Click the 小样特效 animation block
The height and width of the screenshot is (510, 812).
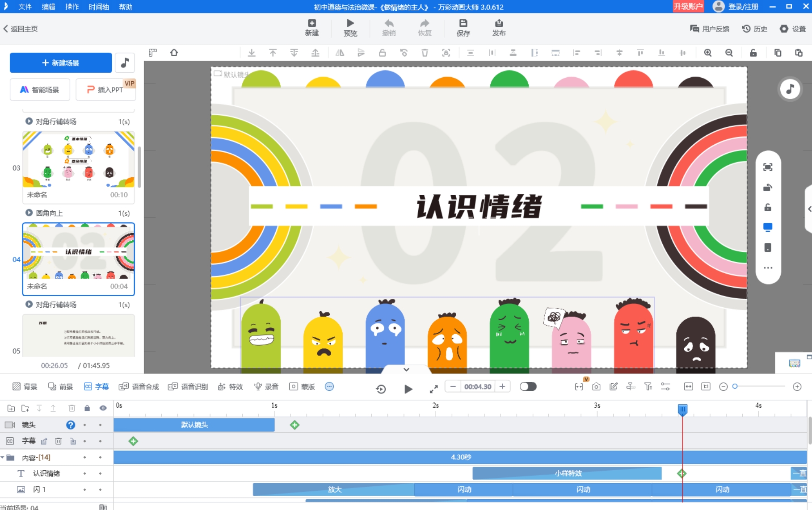click(x=567, y=473)
